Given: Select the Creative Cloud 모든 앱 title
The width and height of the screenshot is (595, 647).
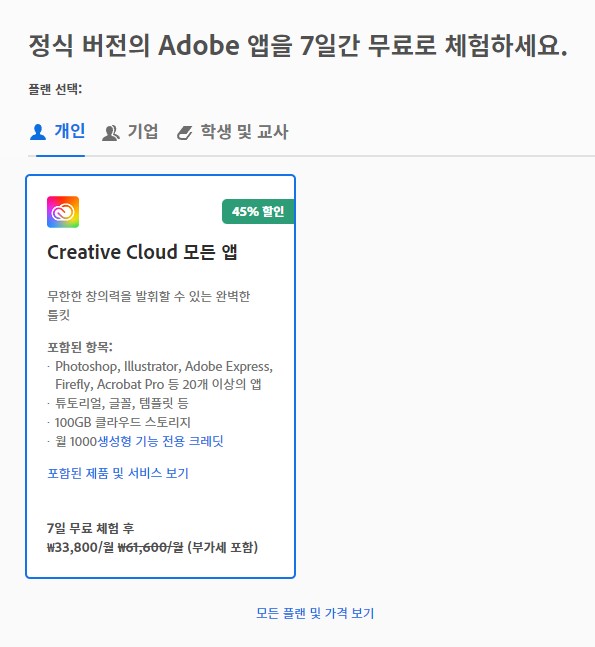Looking at the screenshot, I should 142,252.
